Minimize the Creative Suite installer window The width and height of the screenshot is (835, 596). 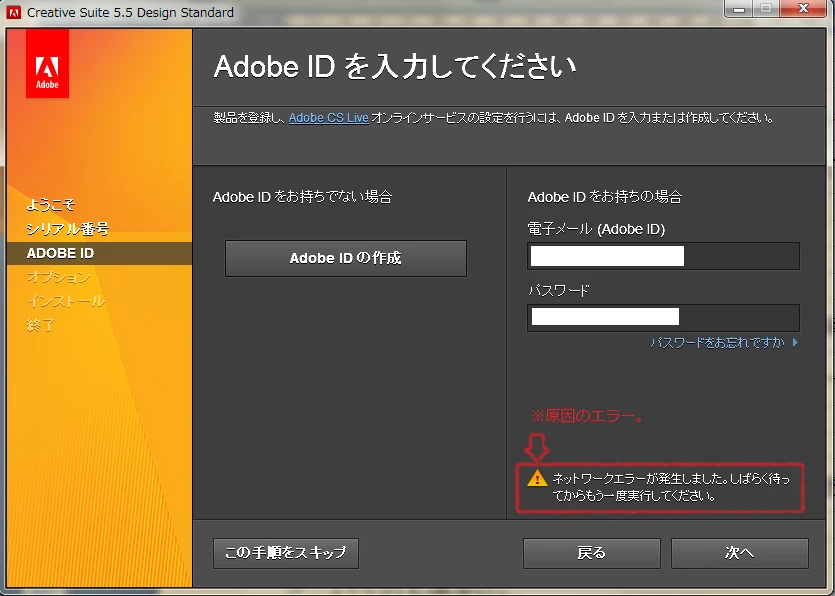(x=739, y=9)
